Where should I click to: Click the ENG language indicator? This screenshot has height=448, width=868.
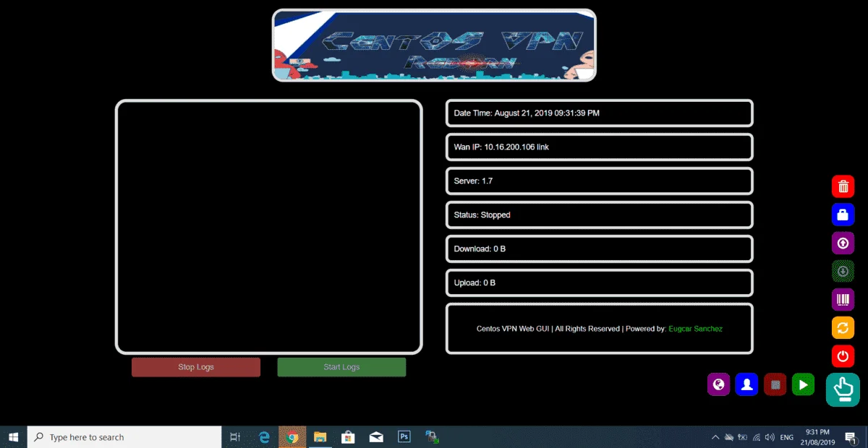pyautogui.click(x=787, y=437)
